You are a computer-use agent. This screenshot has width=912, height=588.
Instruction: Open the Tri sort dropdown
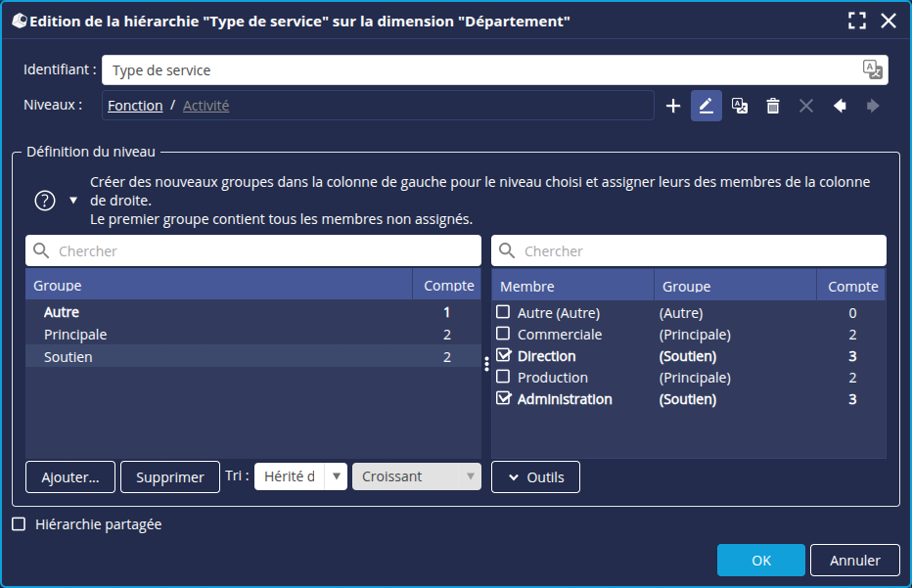300,476
